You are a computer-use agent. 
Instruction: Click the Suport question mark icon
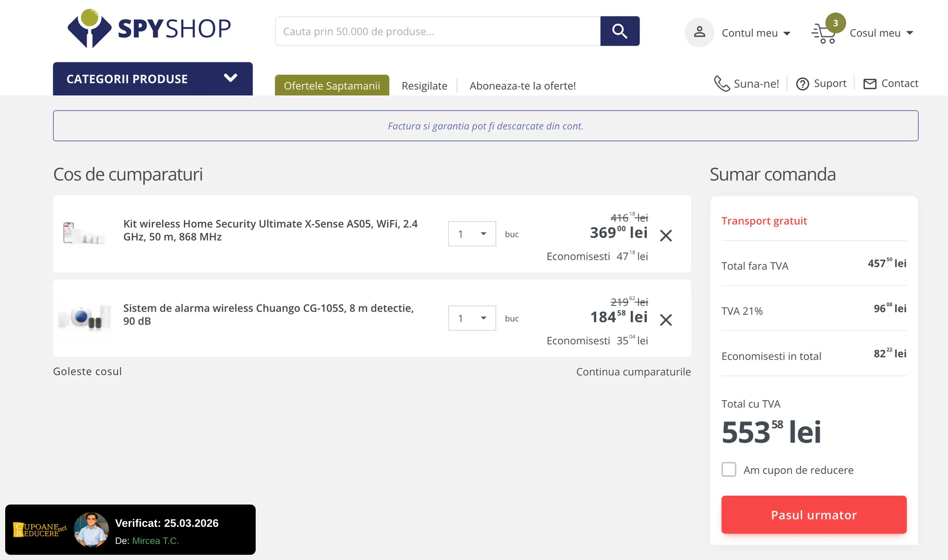point(802,84)
